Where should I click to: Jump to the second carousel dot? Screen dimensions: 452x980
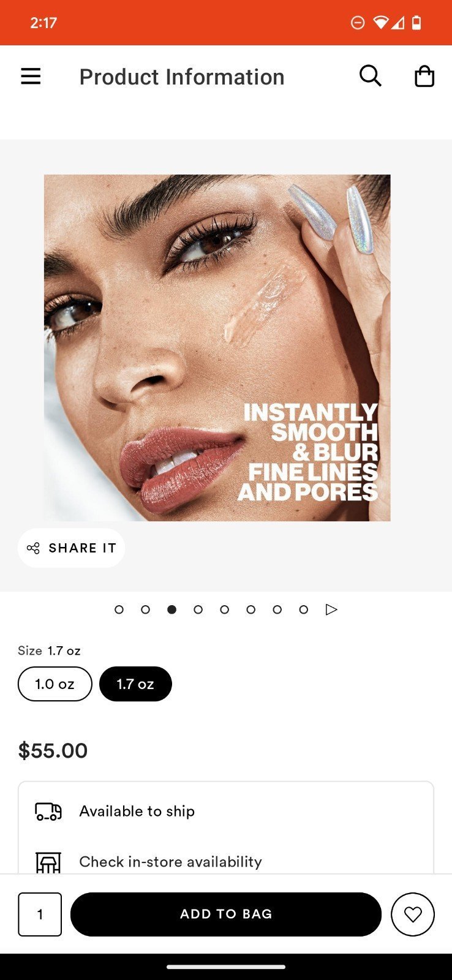tap(145, 609)
